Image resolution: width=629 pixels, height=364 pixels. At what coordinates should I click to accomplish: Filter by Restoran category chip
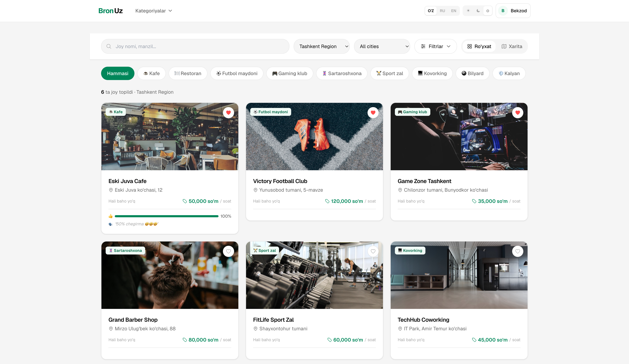[188, 73]
